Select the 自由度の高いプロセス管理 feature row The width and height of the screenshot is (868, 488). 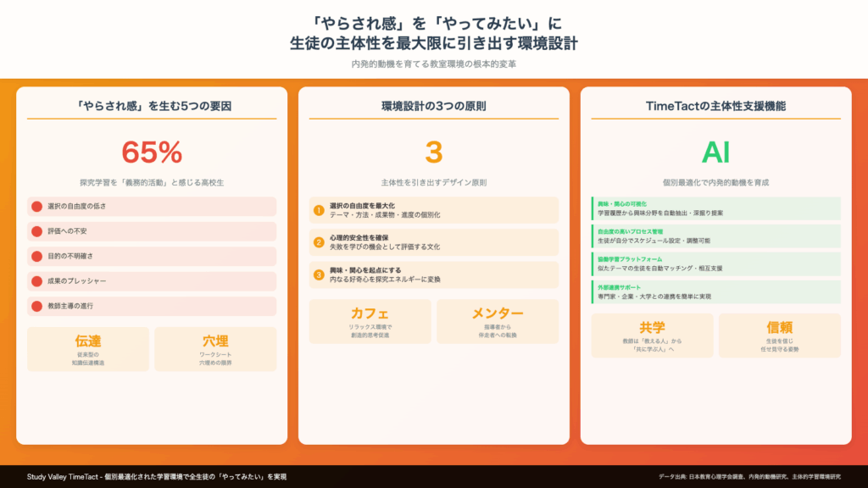[x=715, y=236]
